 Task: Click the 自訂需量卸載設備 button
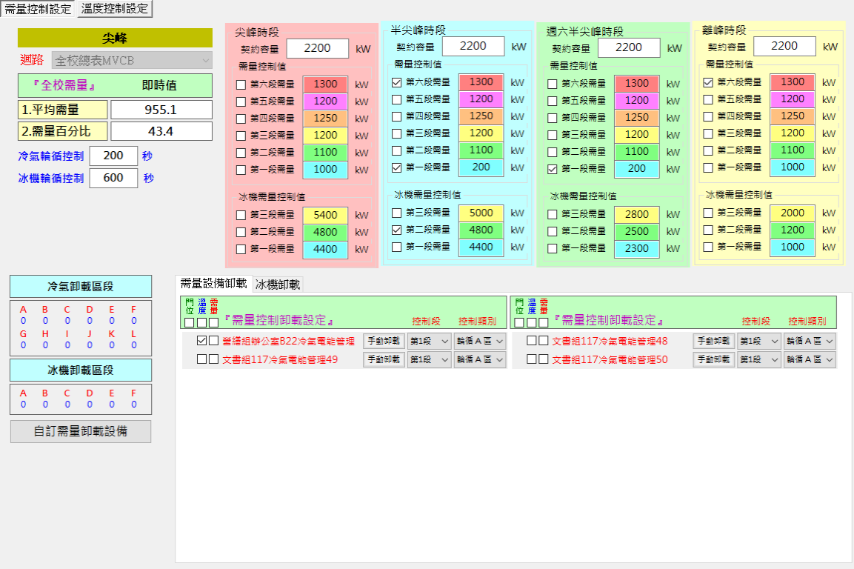click(x=81, y=431)
